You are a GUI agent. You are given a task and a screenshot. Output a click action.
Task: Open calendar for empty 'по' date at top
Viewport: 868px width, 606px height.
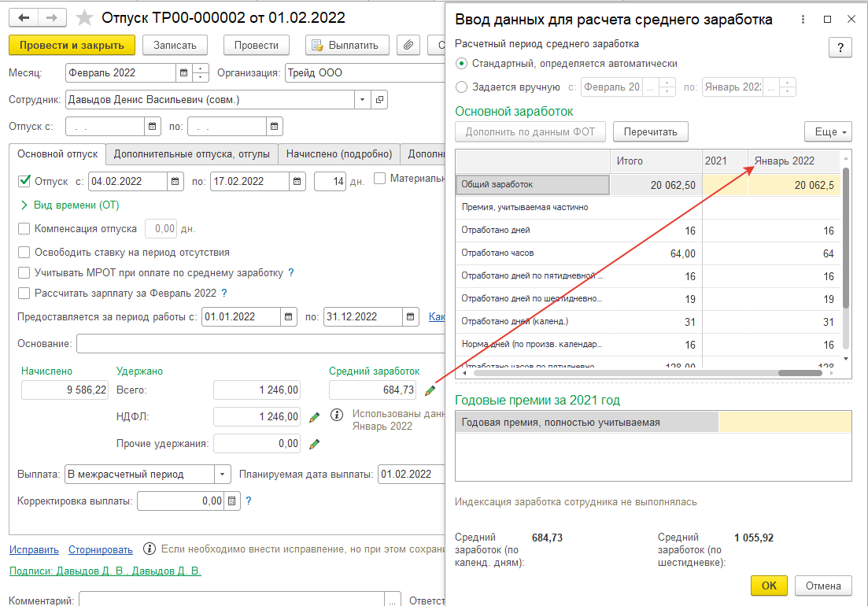(x=274, y=127)
